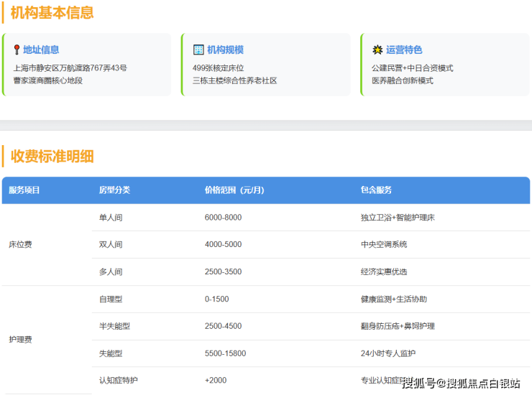This screenshot has height=395, width=532.
Task: Select the 机构规模 card heading
Action: 225,50
